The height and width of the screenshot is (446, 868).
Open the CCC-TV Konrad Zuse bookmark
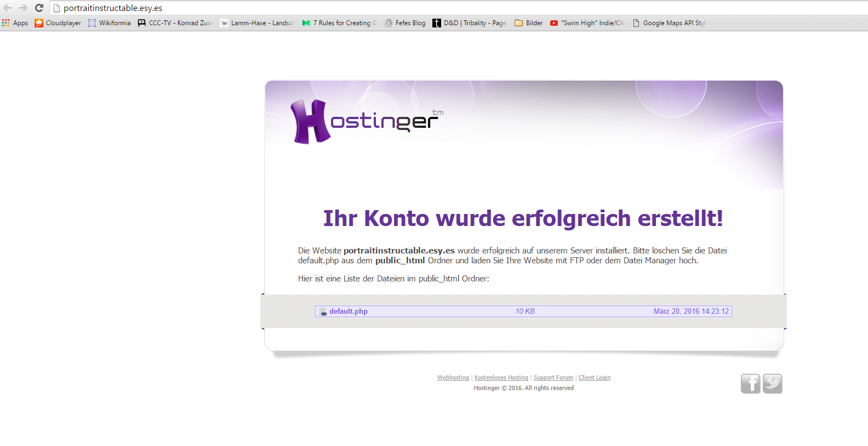coord(175,23)
